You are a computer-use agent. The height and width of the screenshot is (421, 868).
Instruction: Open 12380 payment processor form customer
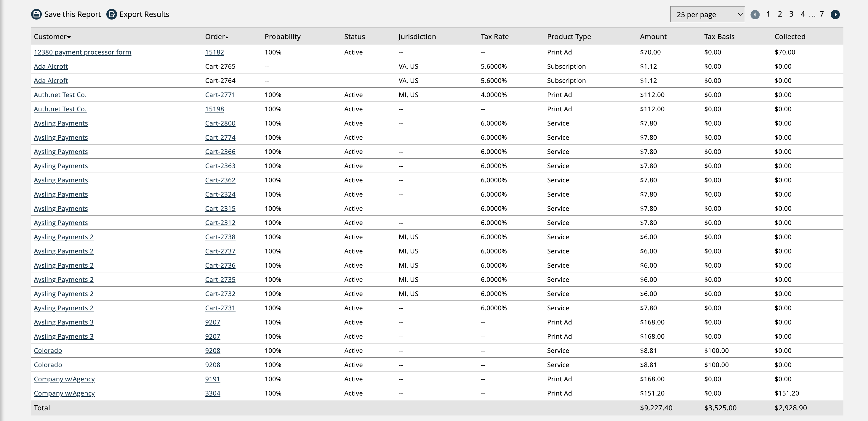click(82, 52)
